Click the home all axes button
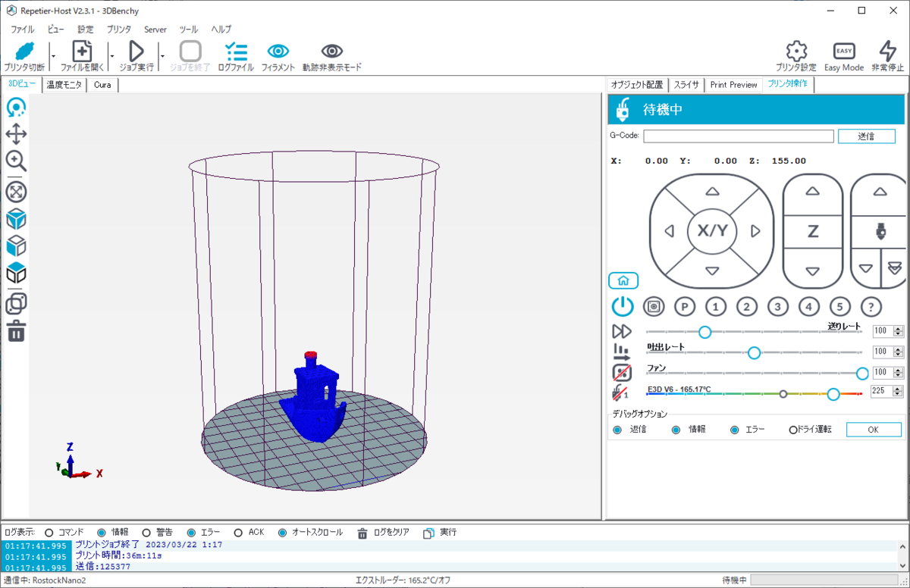 (623, 280)
